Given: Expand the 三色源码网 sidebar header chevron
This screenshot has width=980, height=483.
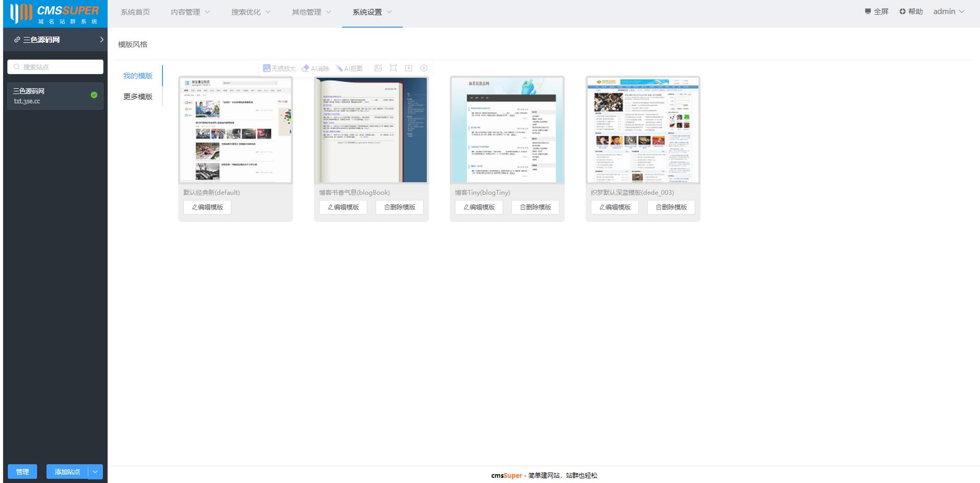Looking at the screenshot, I should 101,40.
